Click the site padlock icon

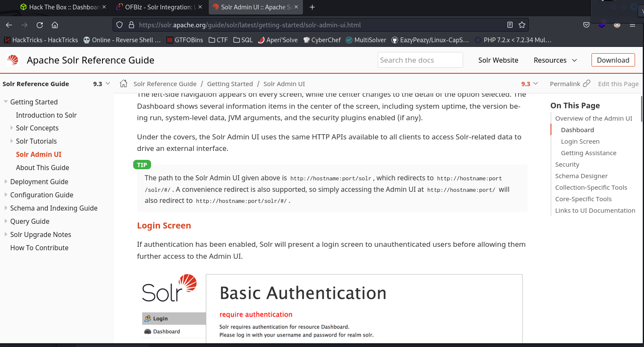[x=131, y=25]
